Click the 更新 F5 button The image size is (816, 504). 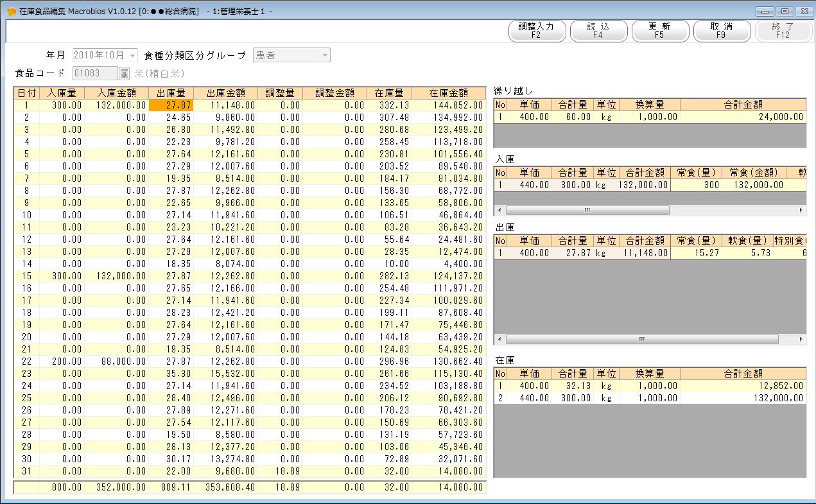pyautogui.click(x=660, y=31)
